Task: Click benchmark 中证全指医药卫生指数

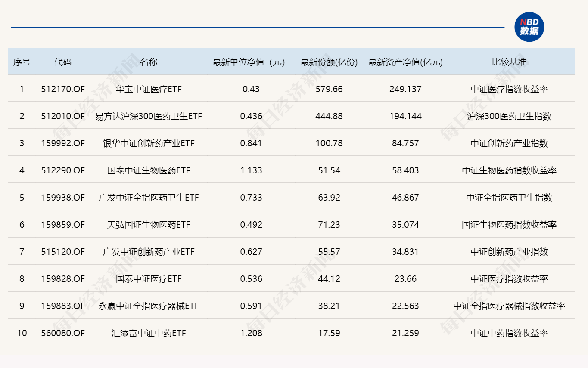Action: point(509,198)
